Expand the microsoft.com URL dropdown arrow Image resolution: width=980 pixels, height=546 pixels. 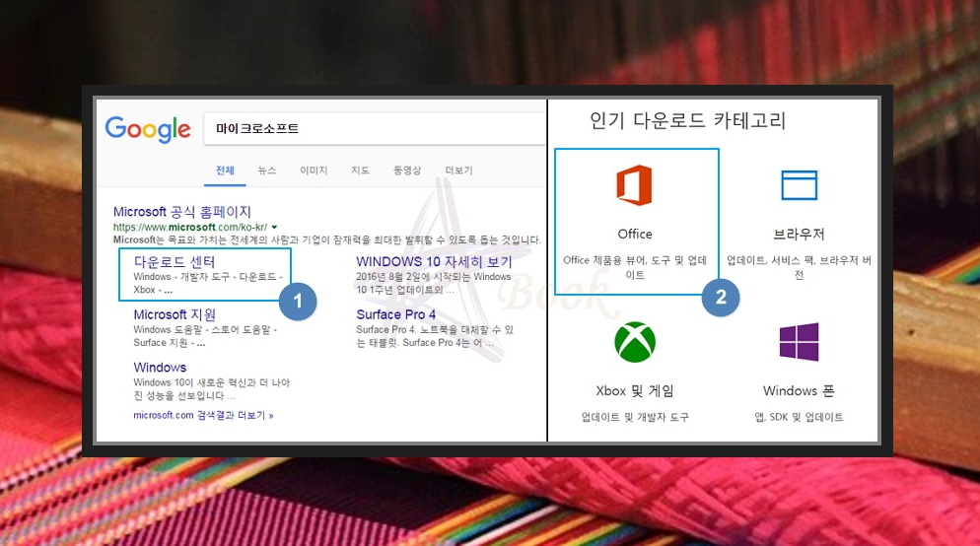click(274, 228)
